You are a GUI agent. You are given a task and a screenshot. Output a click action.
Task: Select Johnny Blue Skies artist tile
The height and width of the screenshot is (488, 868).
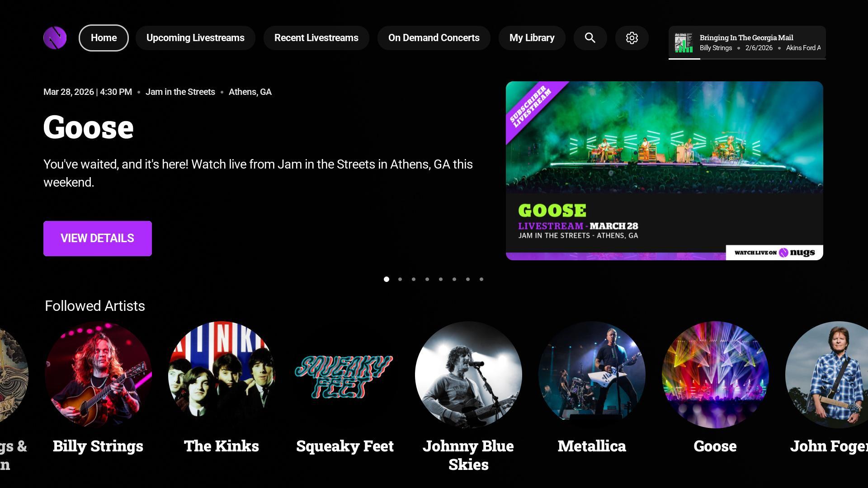[468, 375]
